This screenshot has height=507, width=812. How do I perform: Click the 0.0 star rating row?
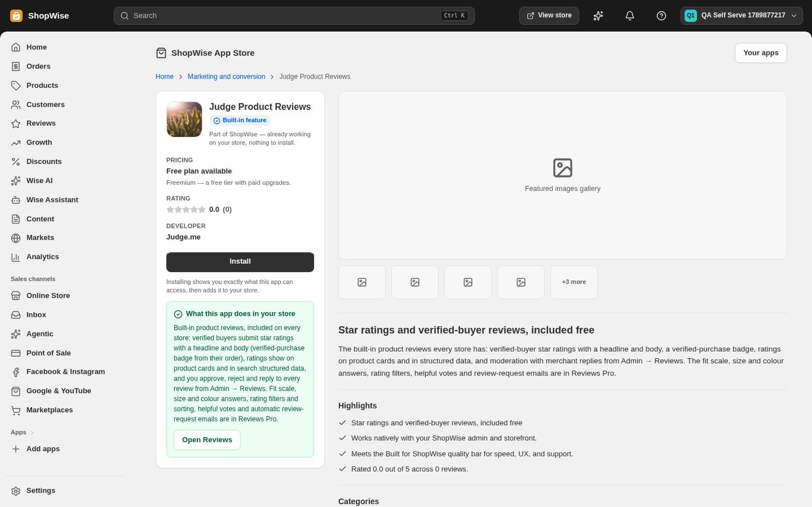click(199, 210)
